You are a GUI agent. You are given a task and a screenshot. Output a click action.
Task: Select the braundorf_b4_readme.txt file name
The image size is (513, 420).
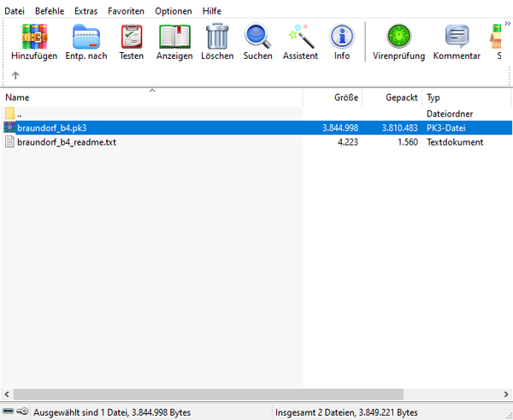pos(67,142)
